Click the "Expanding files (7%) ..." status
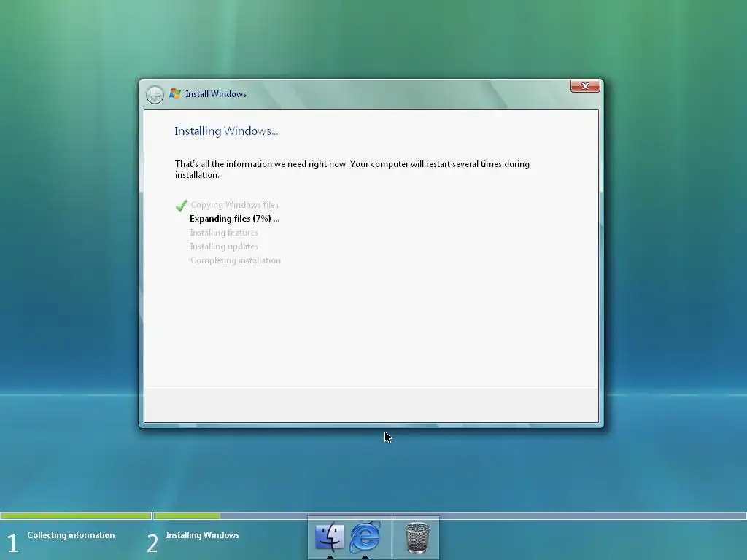Viewport: 747px width, 560px height. tap(234, 219)
